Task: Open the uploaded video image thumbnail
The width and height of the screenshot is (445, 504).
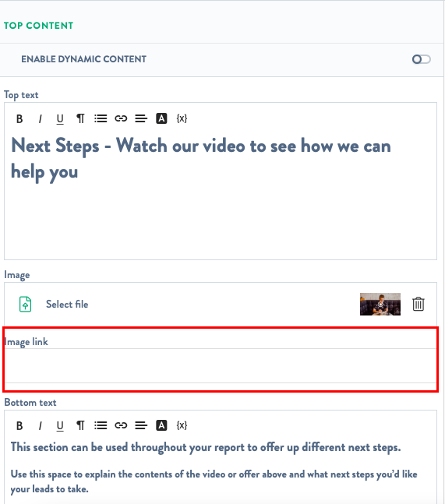Action: pyautogui.click(x=380, y=304)
